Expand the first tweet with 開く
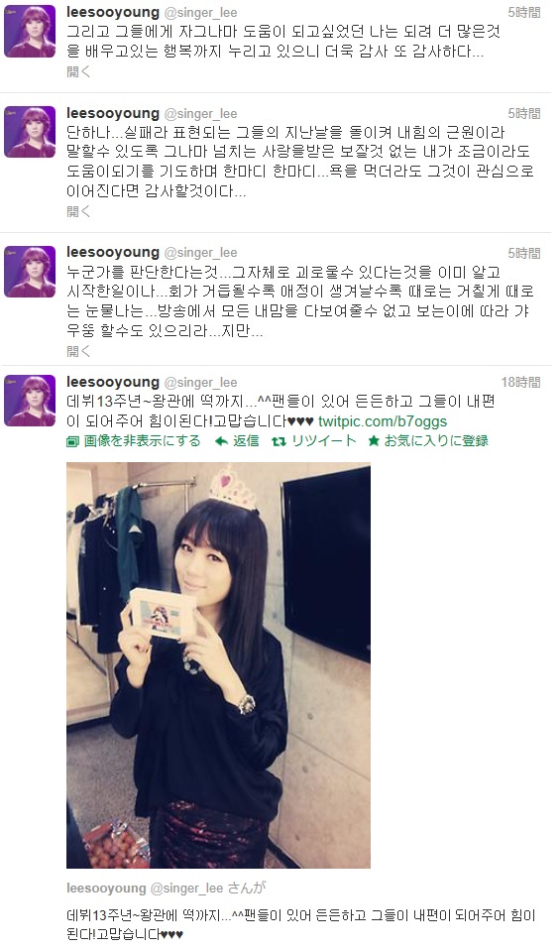Screen dimensions: 560x950 (78, 71)
